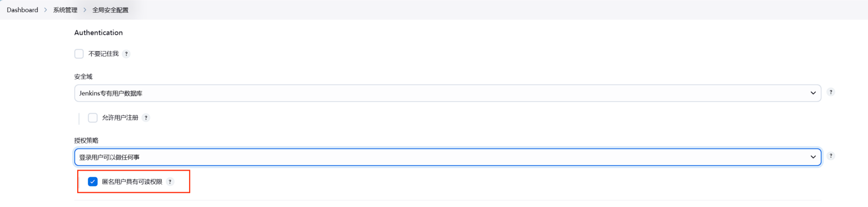Show help icon beside 安全域 dropdown

[831, 92]
